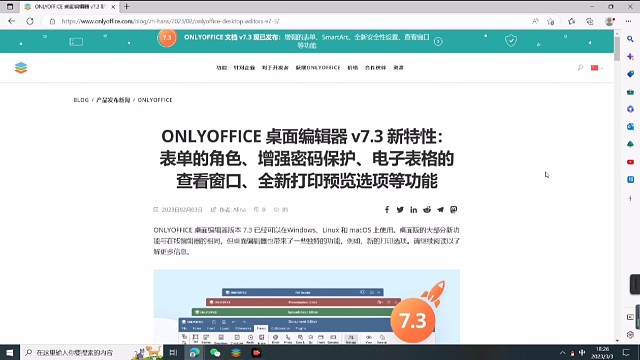Switch input method 中 indicator
This screenshot has width=640, height=360.
pos(582,353)
